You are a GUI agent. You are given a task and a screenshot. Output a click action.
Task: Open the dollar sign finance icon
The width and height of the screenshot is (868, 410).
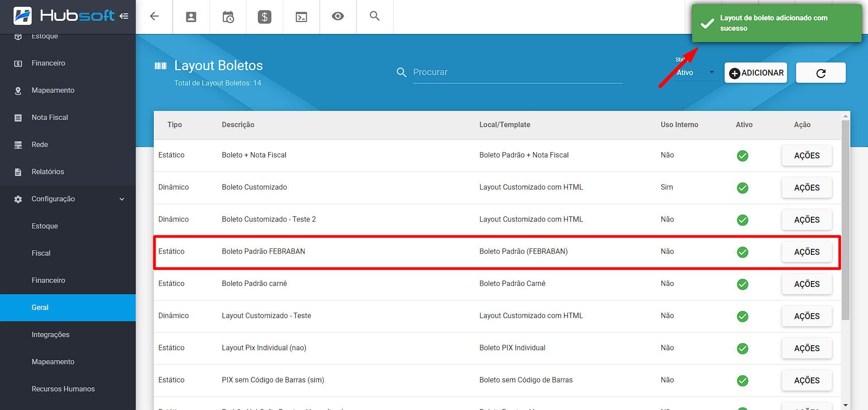click(265, 17)
